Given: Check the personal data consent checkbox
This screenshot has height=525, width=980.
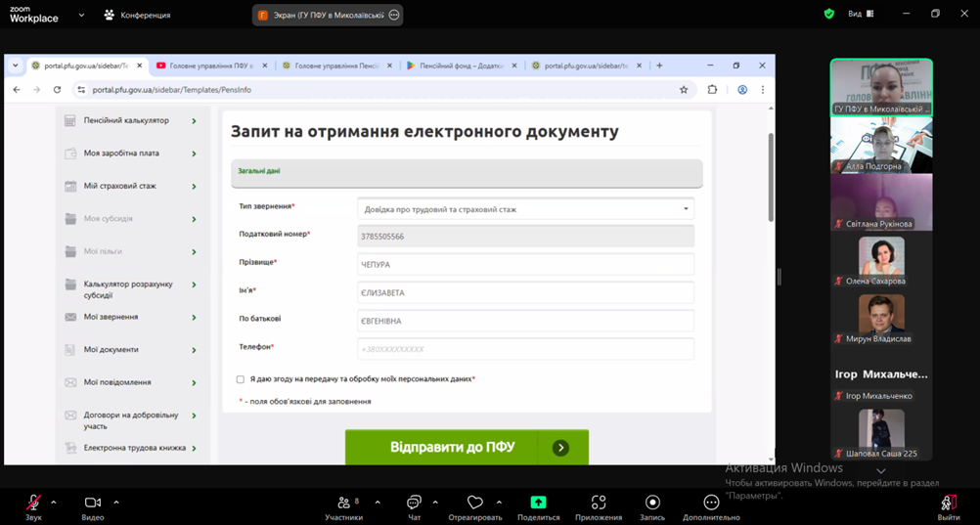Looking at the screenshot, I should pyautogui.click(x=241, y=379).
